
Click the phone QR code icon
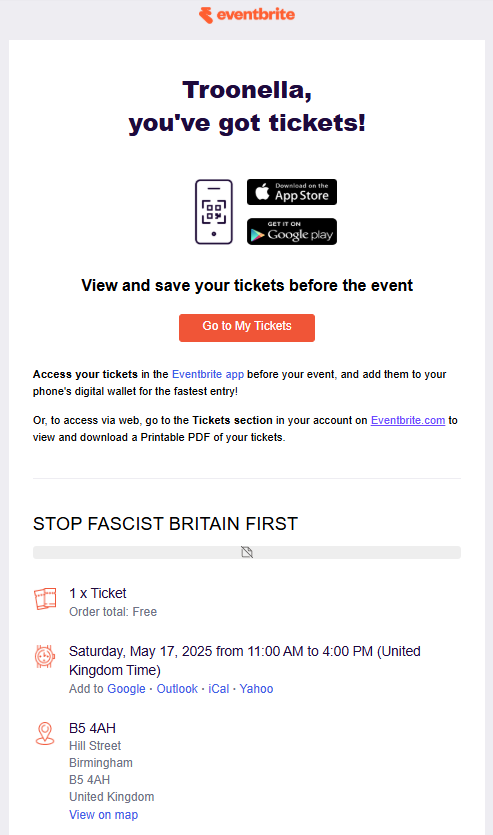coord(213,212)
